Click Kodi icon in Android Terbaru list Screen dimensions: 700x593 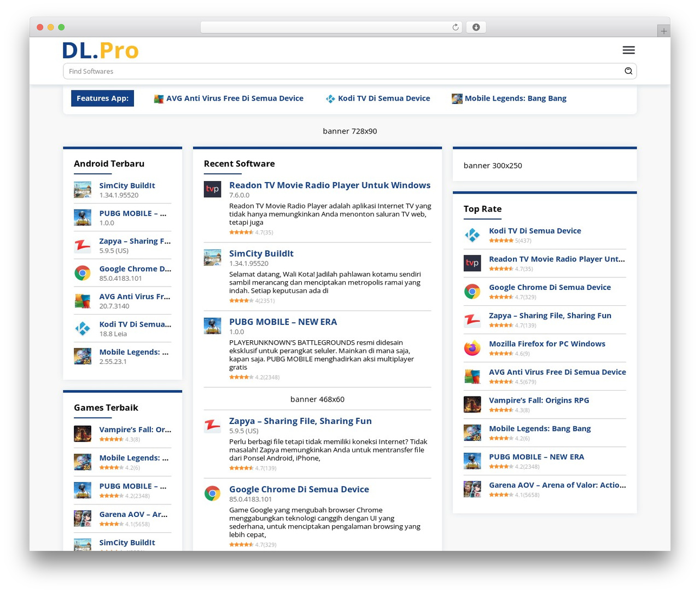[83, 329]
